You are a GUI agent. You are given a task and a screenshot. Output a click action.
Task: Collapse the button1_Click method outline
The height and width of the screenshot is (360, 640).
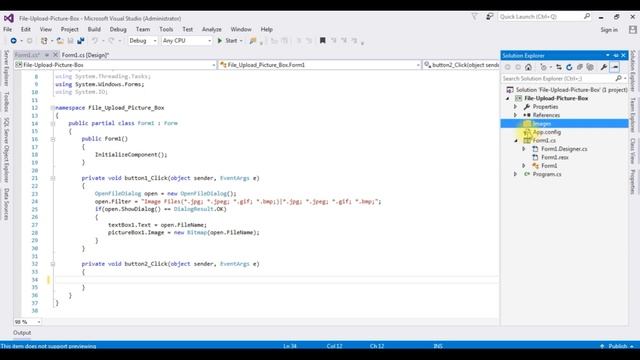point(53,178)
